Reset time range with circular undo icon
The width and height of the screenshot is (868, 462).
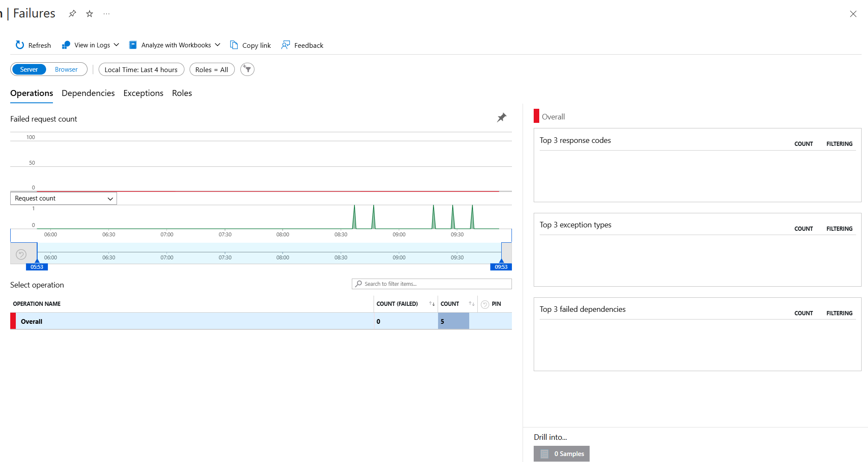coord(21,255)
